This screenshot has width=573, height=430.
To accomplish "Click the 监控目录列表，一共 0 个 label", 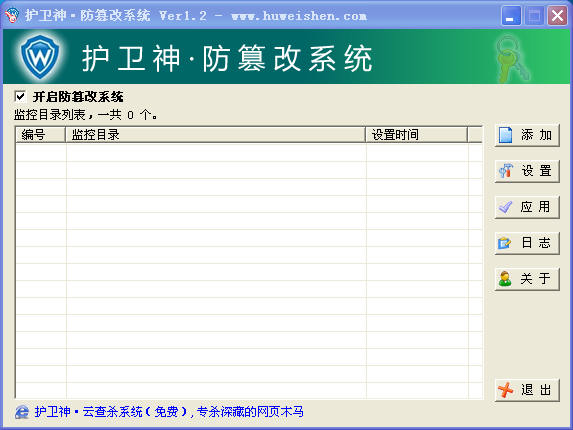I will click(86, 115).
